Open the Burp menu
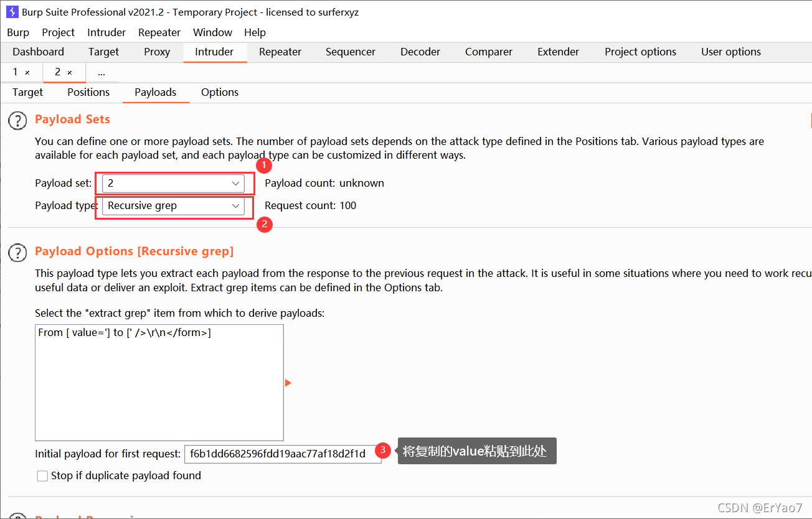The image size is (812, 519). [x=18, y=32]
